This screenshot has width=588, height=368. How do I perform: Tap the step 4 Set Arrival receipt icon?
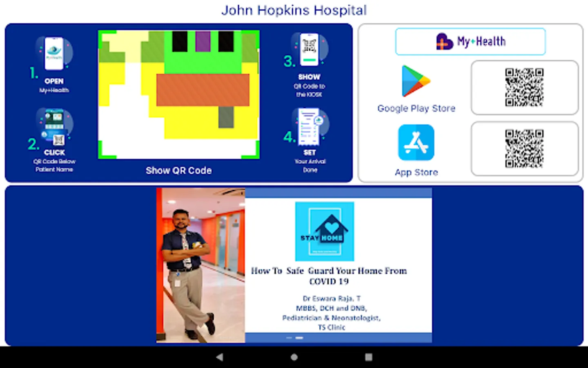[x=310, y=127]
